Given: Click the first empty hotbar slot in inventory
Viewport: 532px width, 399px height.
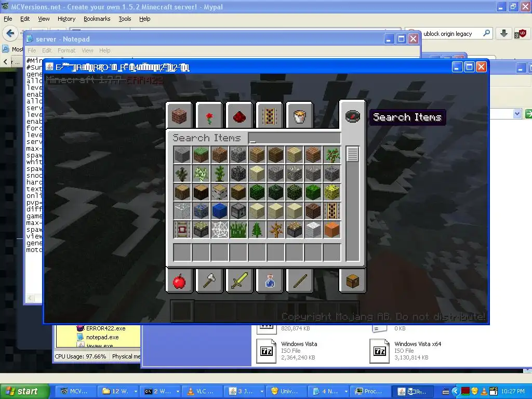Looking at the screenshot, I should (x=182, y=252).
